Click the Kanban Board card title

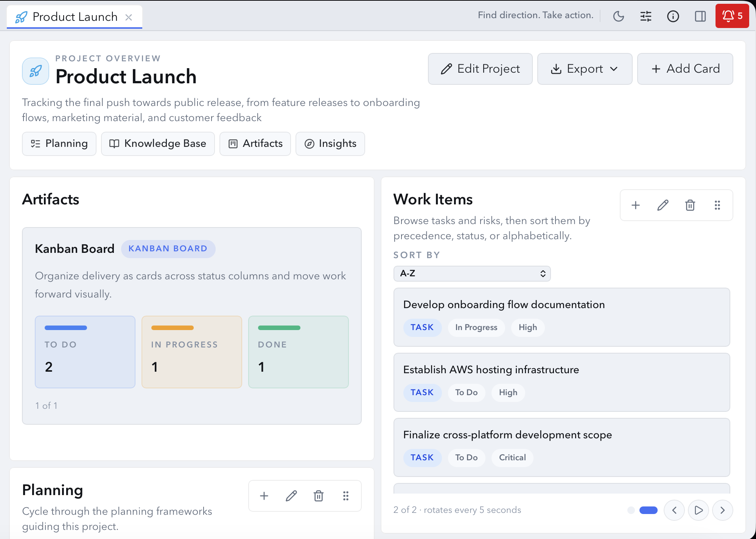click(75, 249)
